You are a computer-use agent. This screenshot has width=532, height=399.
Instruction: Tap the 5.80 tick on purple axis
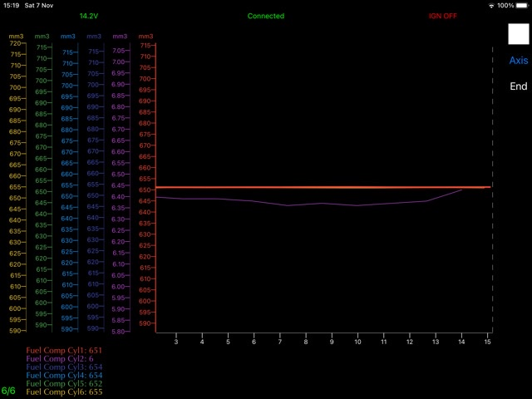click(119, 332)
